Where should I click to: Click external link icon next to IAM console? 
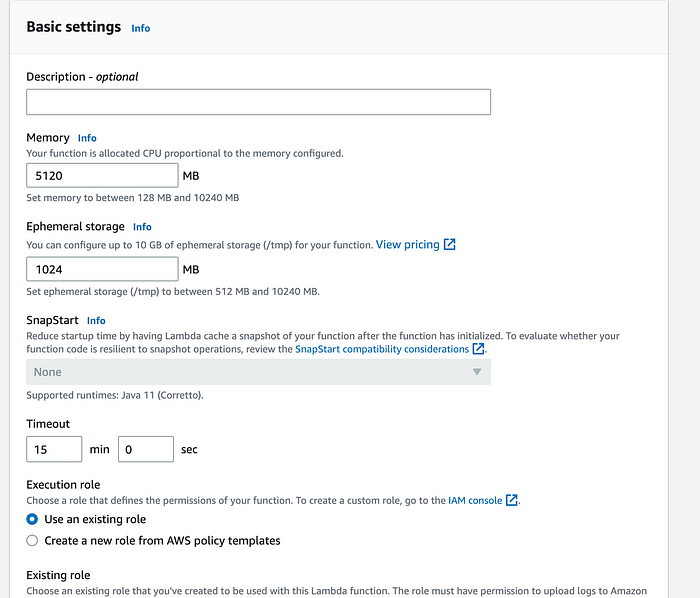[x=512, y=500]
